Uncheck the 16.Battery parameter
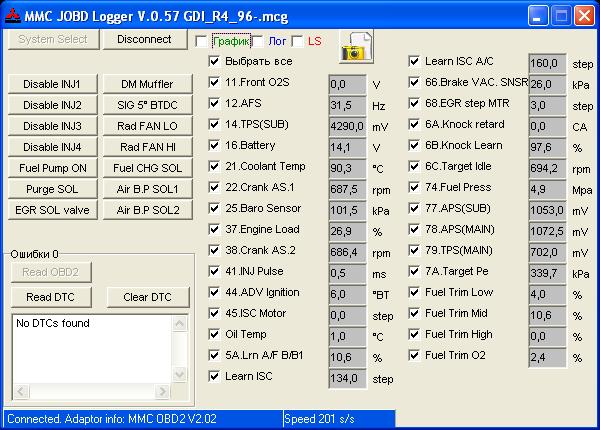 coord(214,145)
